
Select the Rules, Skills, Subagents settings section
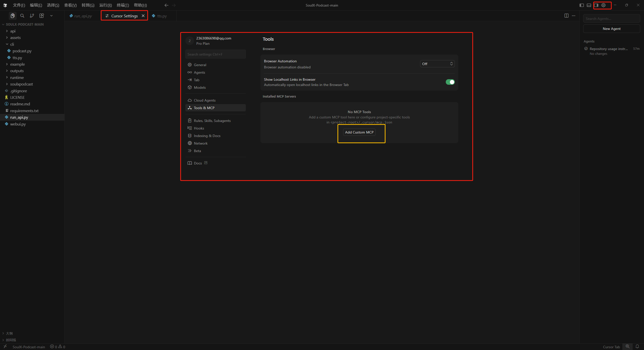pos(212,121)
